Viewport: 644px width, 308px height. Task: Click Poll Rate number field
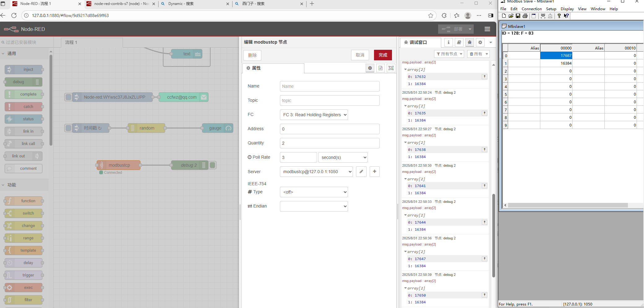point(298,157)
